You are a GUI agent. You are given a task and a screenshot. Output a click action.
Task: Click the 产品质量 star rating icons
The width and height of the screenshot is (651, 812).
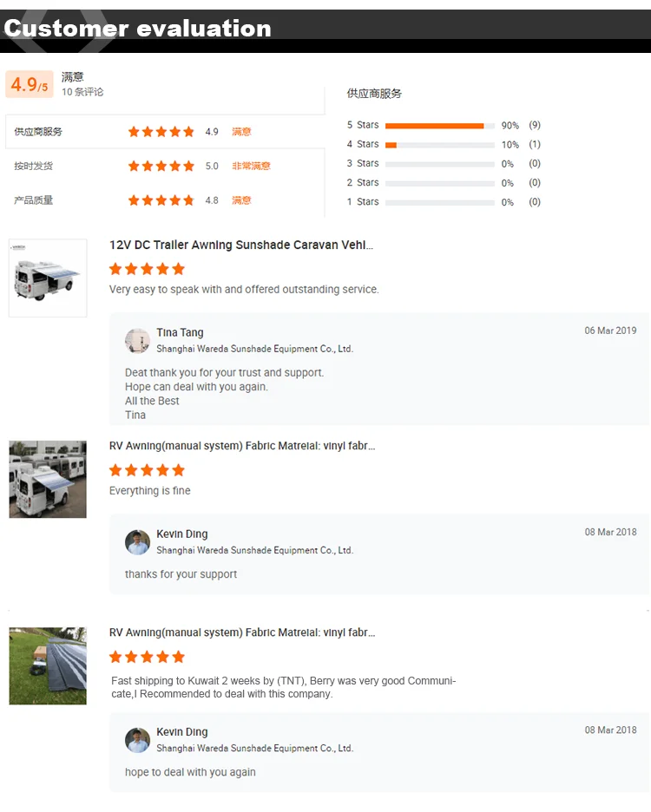[x=161, y=200]
